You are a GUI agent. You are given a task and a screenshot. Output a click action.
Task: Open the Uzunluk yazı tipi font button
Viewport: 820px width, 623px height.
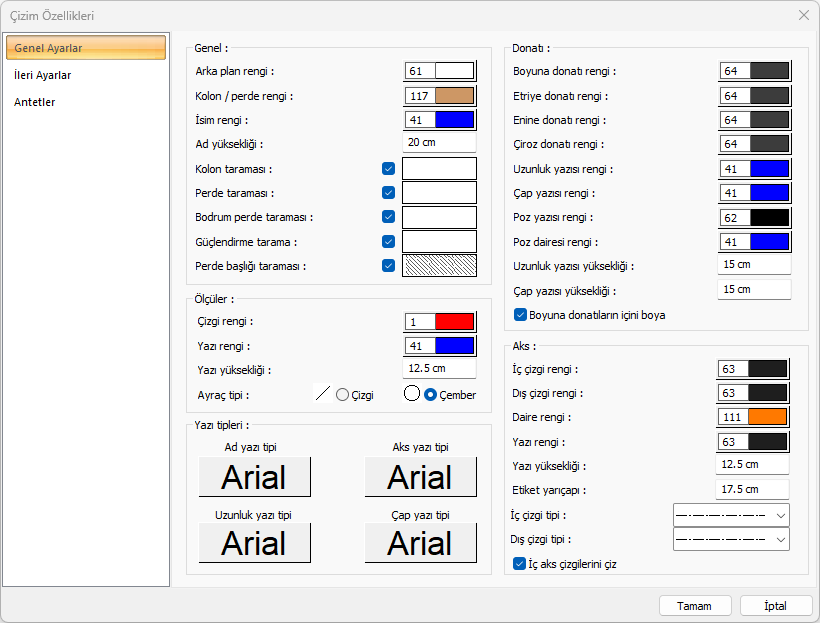click(254, 543)
